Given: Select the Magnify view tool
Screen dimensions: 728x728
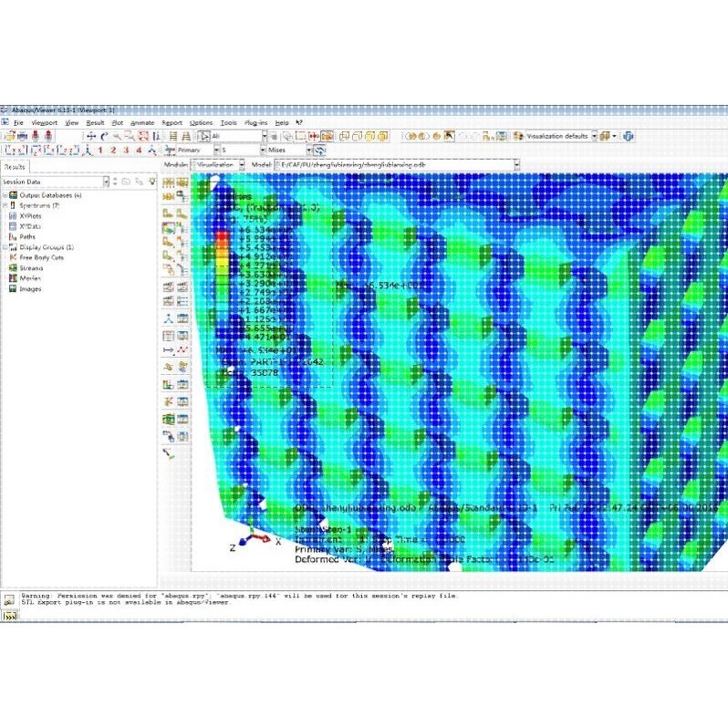Looking at the screenshot, I should pos(117,136).
